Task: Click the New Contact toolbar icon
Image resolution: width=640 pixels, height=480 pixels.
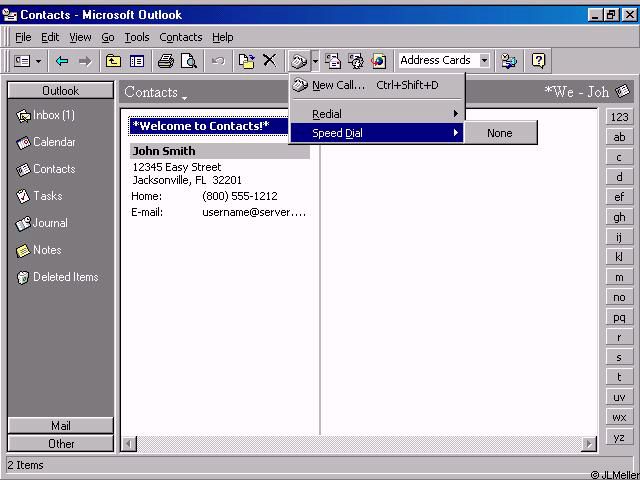Action: [x=22, y=61]
